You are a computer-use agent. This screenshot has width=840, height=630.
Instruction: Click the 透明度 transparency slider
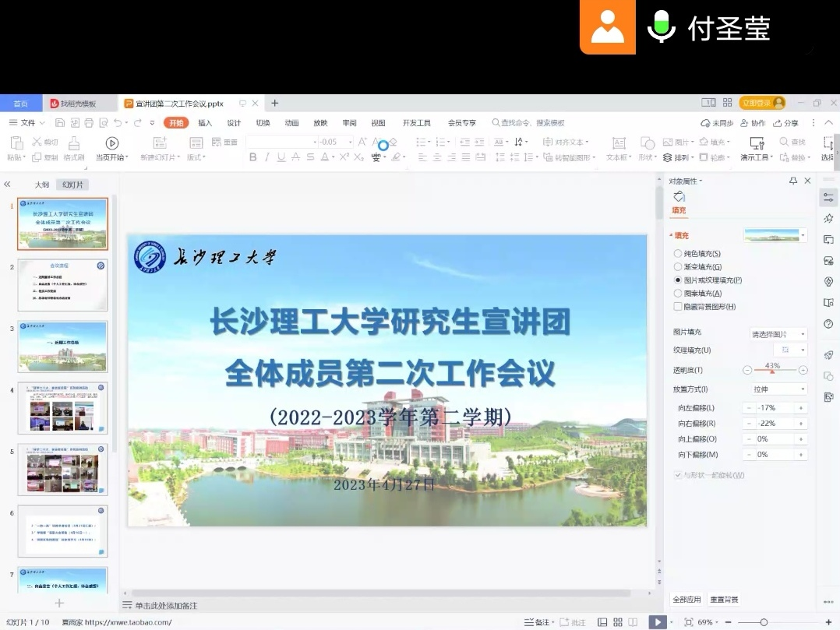[775, 371]
